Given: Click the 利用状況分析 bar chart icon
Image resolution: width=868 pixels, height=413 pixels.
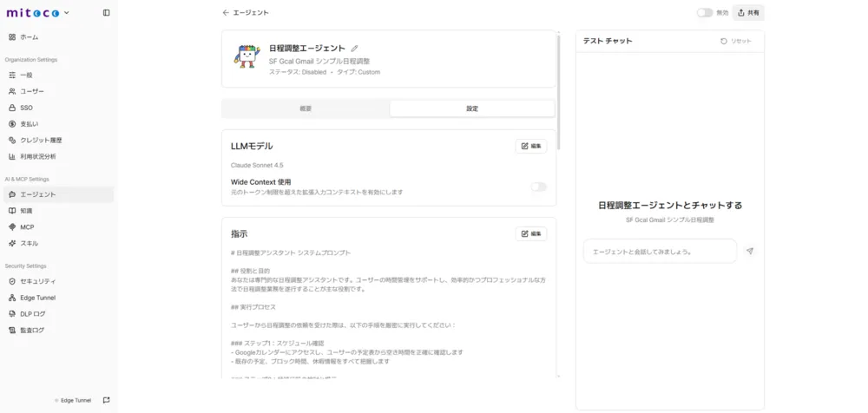Looking at the screenshot, I should pos(12,157).
